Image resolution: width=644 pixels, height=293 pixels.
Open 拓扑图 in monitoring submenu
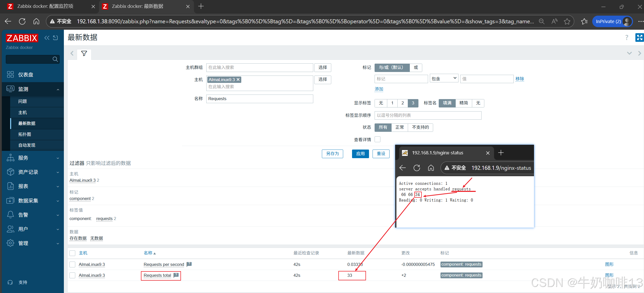[25, 134]
